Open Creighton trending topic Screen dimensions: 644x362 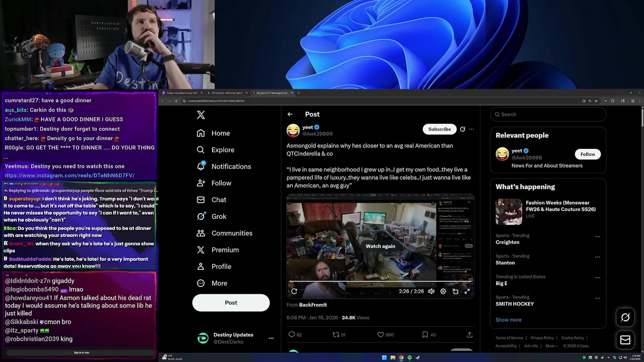tap(508, 242)
